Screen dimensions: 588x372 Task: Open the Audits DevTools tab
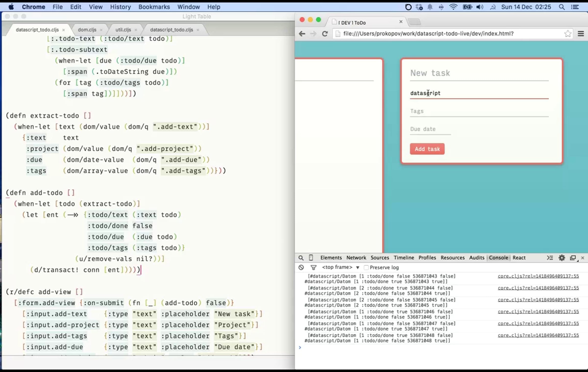pos(477,258)
